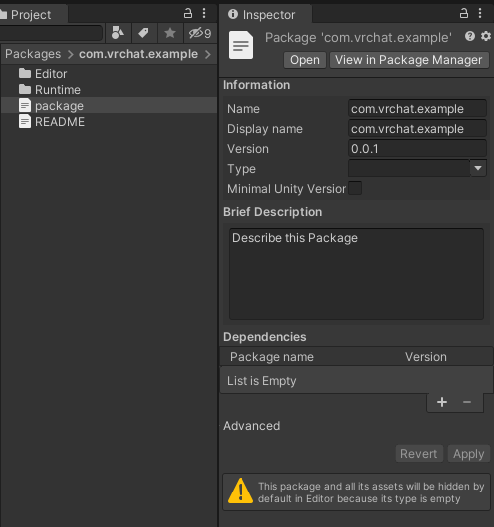The width and height of the screenshot is (494, 527).
Task: Click the Search by Label tag icon
Action: (x=143, y=33)
